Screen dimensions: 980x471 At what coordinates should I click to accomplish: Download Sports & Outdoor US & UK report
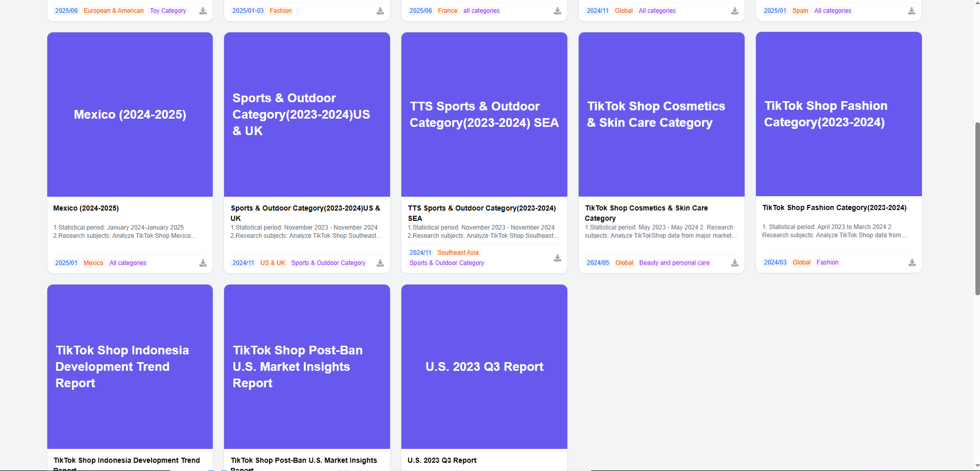point(380,263)
